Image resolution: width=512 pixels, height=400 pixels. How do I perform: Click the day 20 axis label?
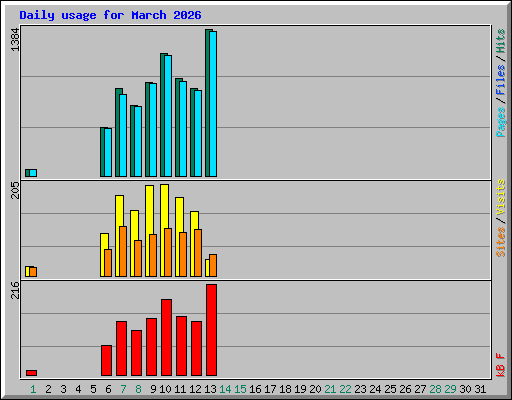[315, 389]
